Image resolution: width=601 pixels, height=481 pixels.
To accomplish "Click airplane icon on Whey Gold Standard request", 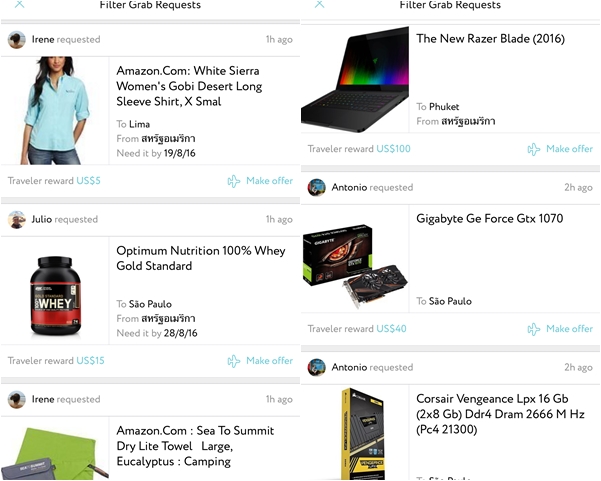I will coord(234,361).
